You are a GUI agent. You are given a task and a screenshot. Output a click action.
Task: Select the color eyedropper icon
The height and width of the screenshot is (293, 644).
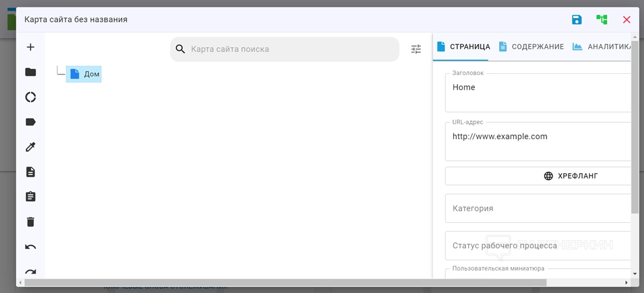(30, 147)
